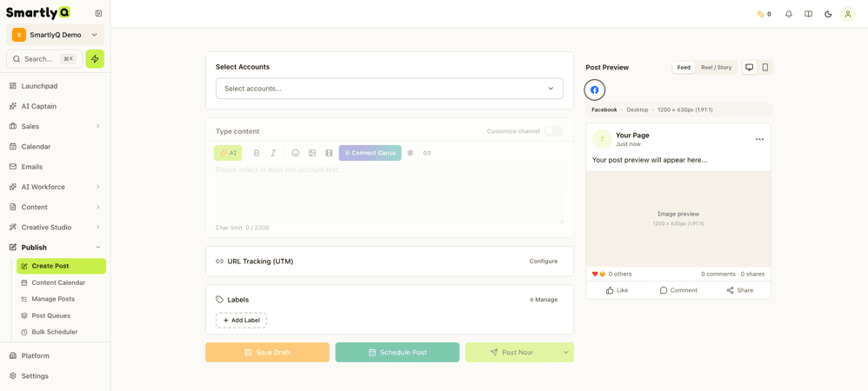Open the SmartlyQ Demo workspace switcher
The width and height of the screenshot is (868, 391).
click(56, 35)
